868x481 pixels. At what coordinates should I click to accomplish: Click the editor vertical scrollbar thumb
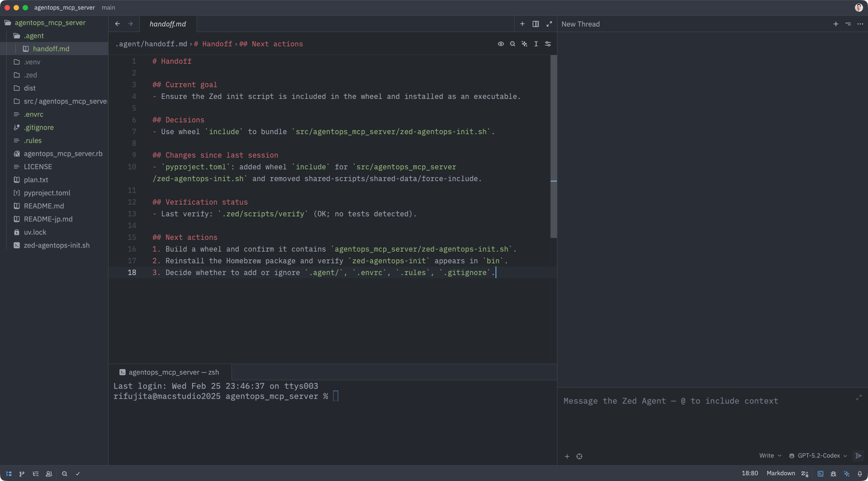[x=553, y=147]
